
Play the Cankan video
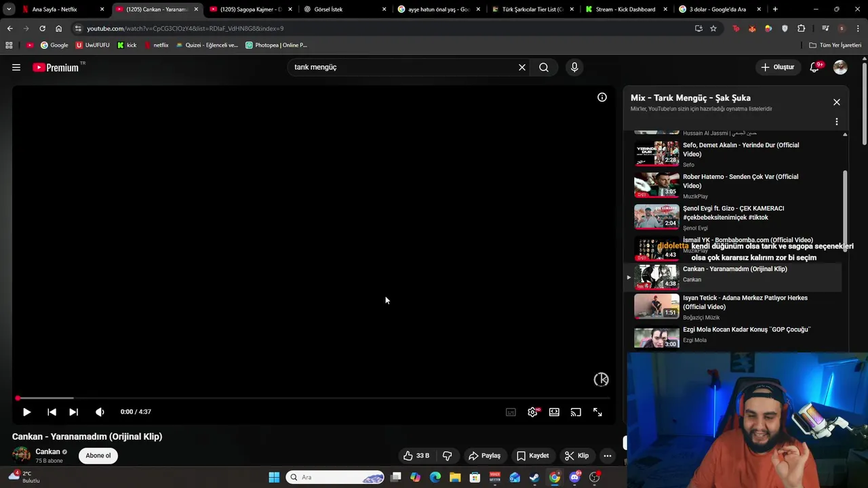tap(26, 412)
